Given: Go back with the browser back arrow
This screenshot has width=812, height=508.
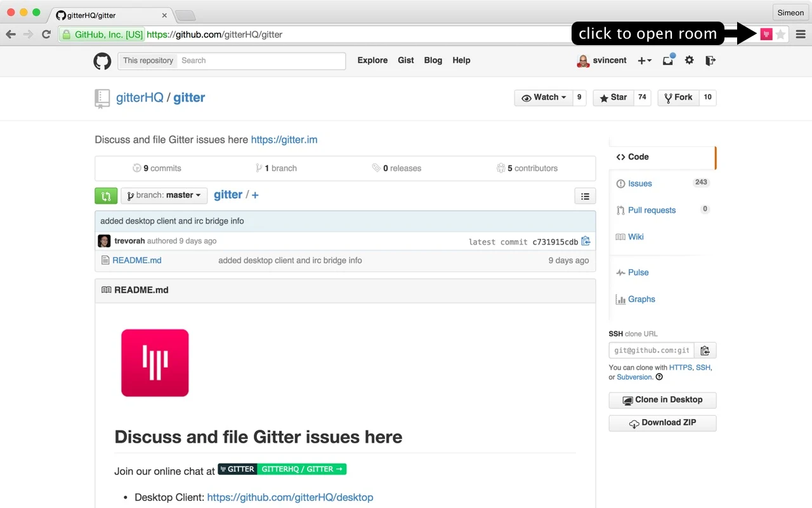Looking at the screenshot, I should point(11,34).
